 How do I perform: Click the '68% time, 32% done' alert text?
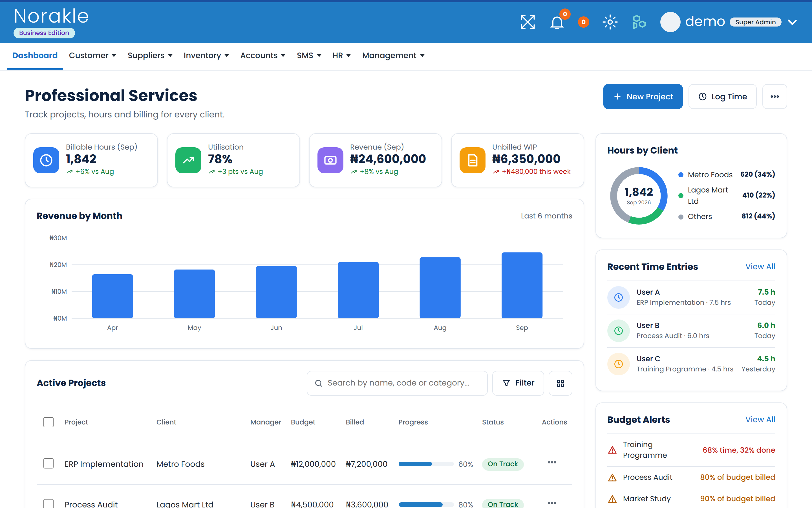tap(739, 450)
